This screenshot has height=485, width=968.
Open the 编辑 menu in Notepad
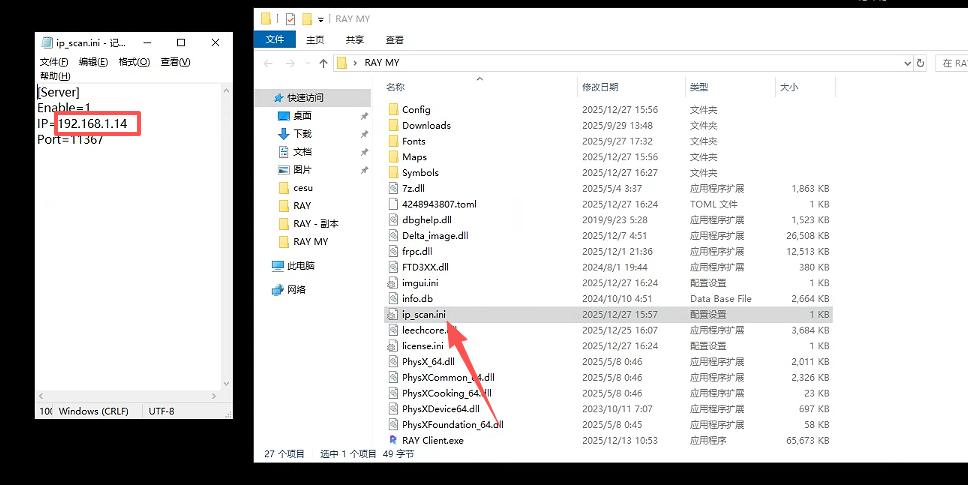coord(93,62)
